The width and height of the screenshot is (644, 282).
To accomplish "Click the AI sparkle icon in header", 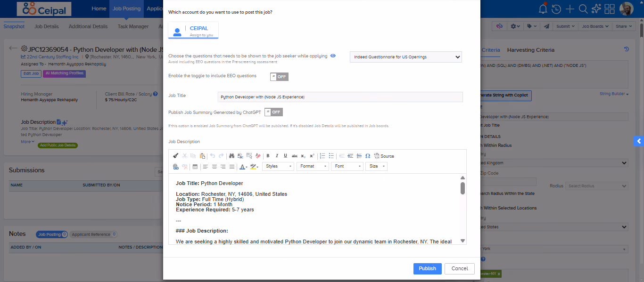I will point(596,9).
